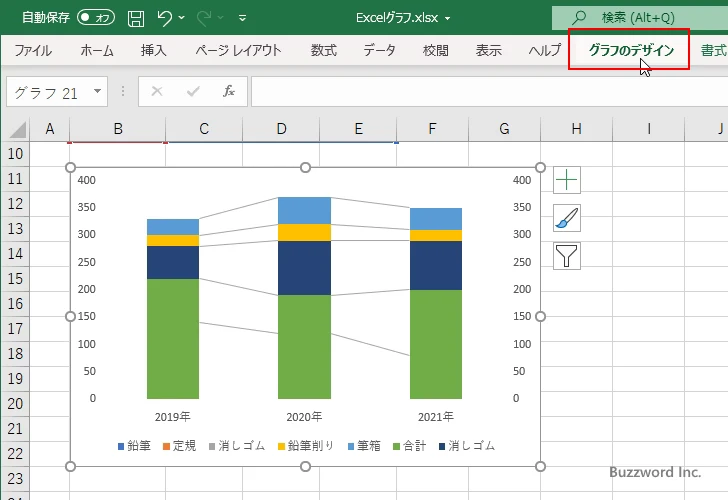Viewport: 728px width, 500px height.
Task: Click the green 合計 bar for 2019年
Action: (173, 338)
